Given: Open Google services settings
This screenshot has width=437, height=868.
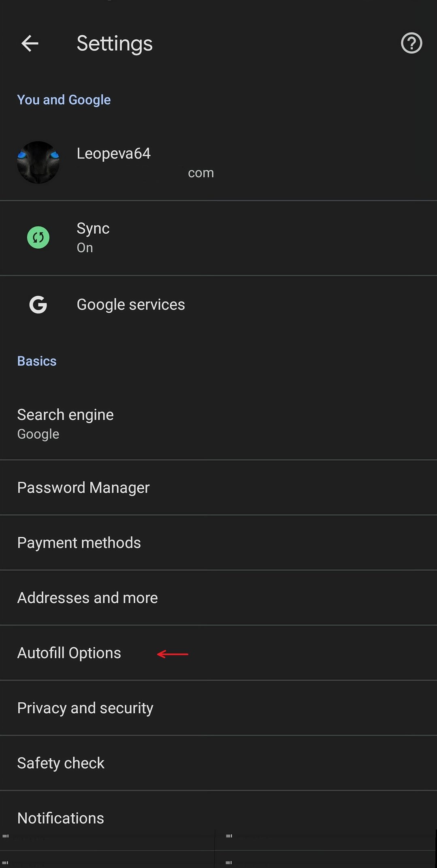Looking at the screenshot, I should coord(131,305).
